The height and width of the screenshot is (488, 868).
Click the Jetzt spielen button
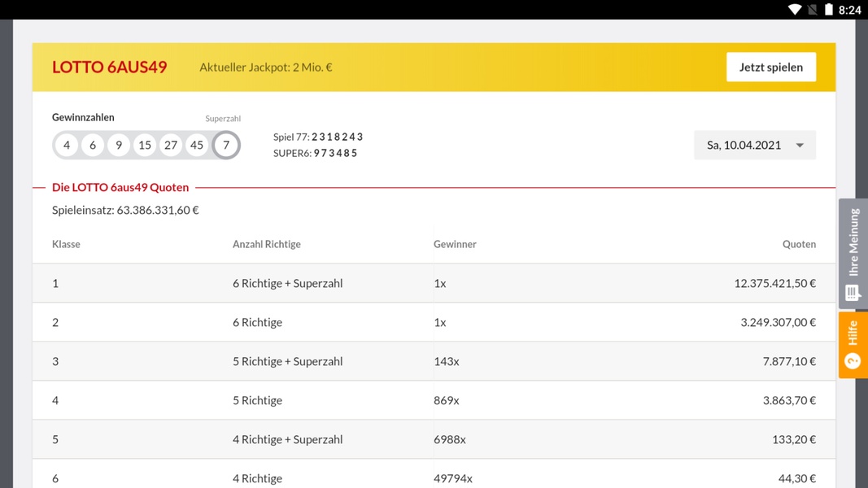pos(770,67)
